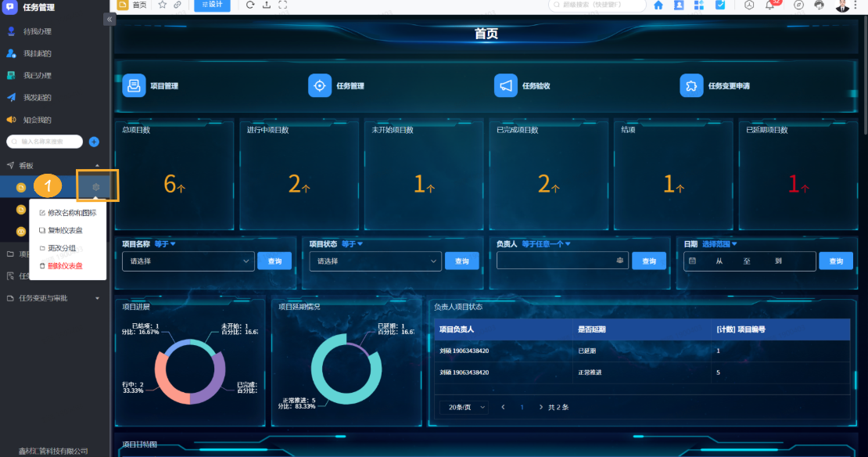Open the 项目状态 请选择 dropdown
Viewport: 868px width, 457px height.
375,261
